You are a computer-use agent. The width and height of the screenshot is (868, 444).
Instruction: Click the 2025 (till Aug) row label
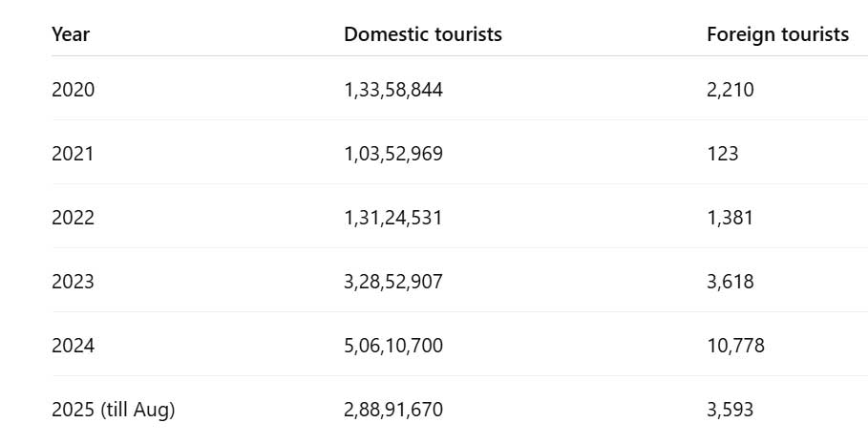click(x=113, y=410)
